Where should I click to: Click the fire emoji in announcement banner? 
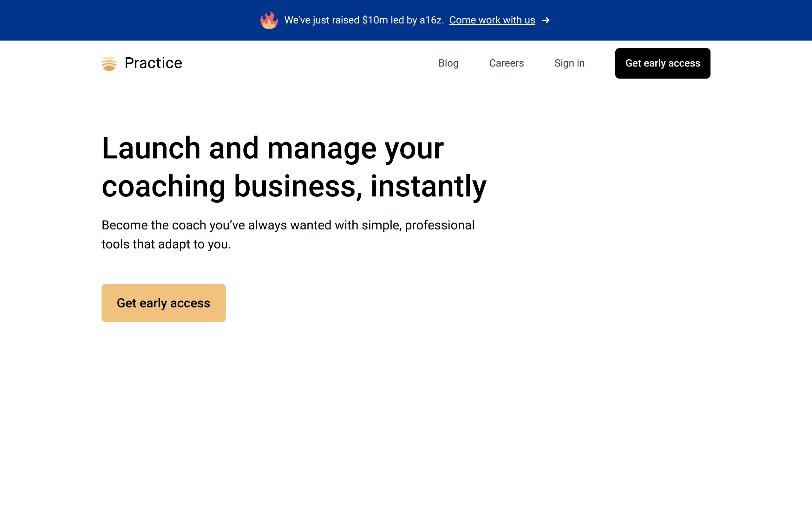point(269,20)
